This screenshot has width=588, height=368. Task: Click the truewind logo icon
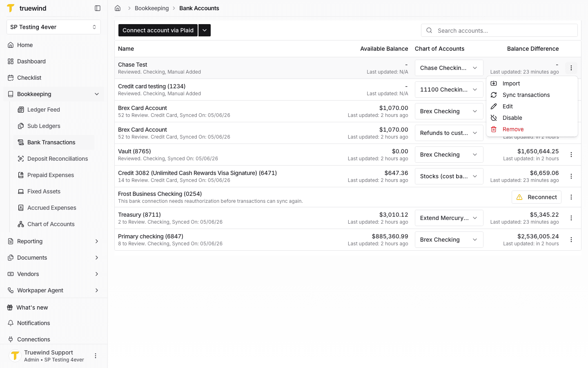11,8
